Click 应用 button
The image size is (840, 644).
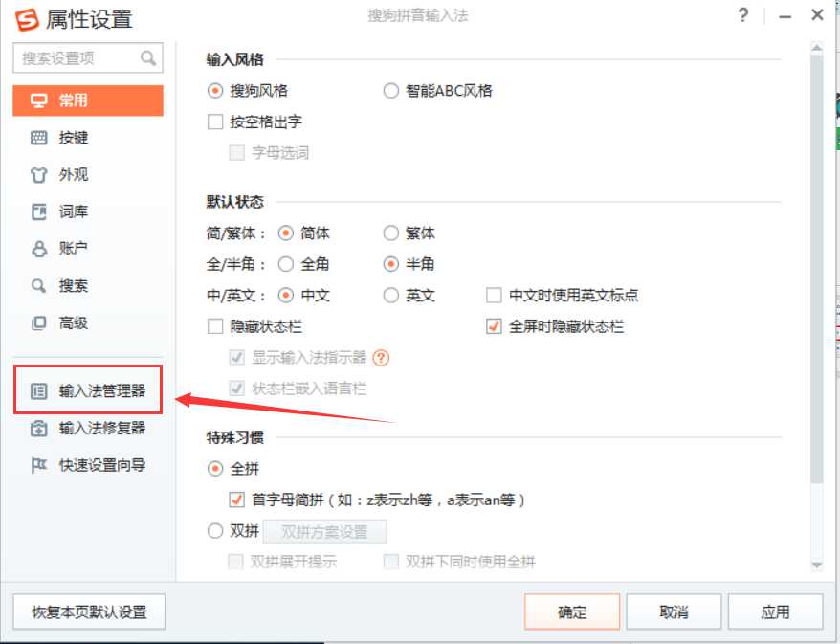coord(775,611)
